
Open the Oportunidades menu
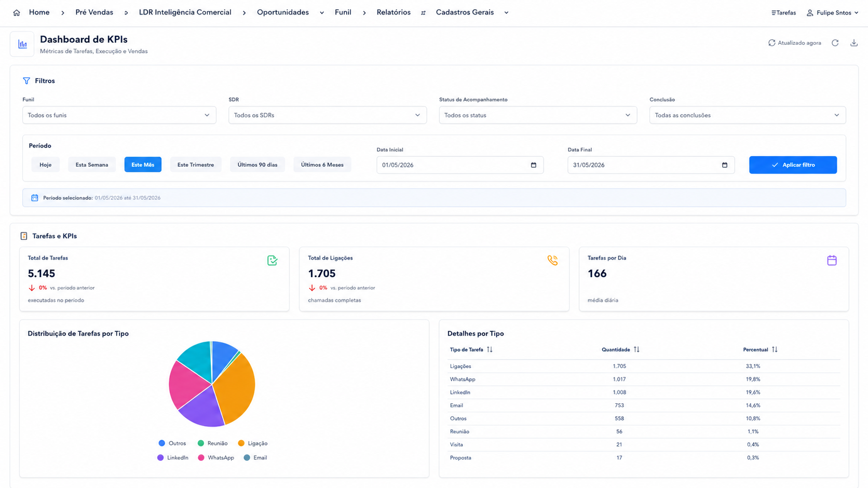tap(283, 12)
